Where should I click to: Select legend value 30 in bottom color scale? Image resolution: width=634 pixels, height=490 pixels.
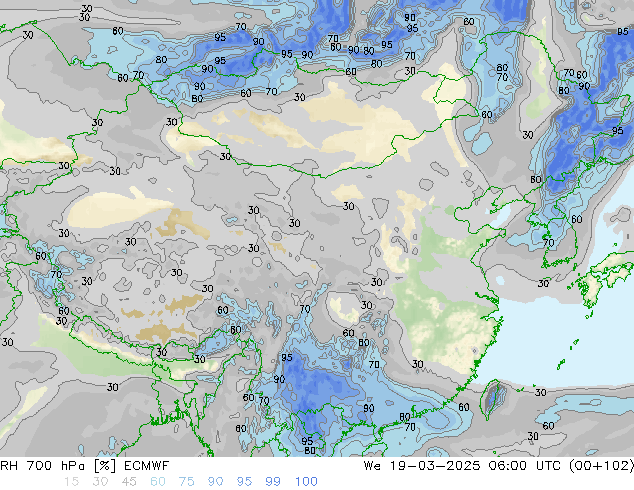point(100,482)
